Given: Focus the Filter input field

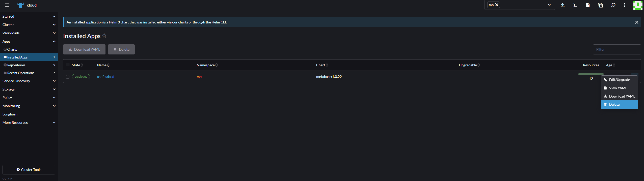Looking at the screenshot, I should (616, 49).
